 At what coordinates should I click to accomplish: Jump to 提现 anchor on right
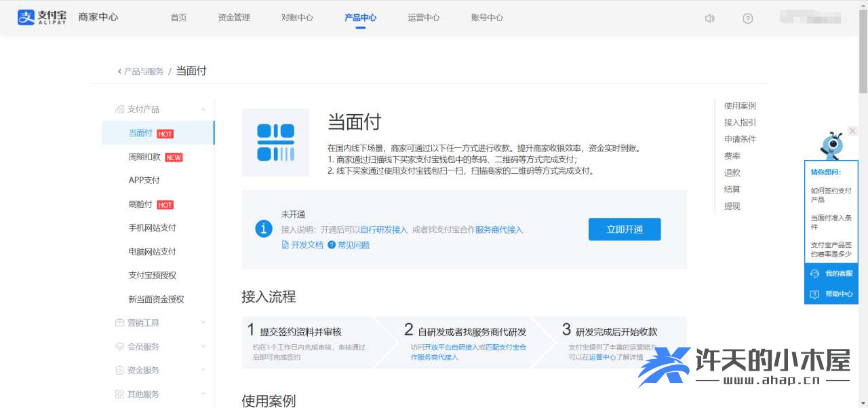732,206
